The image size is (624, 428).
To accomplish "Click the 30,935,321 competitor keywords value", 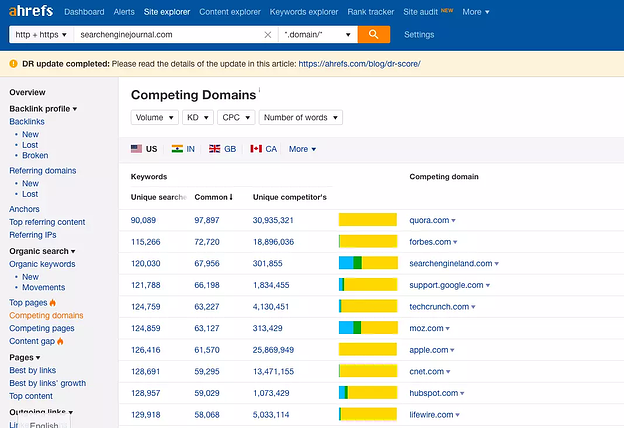I will [x=273, y=220].
